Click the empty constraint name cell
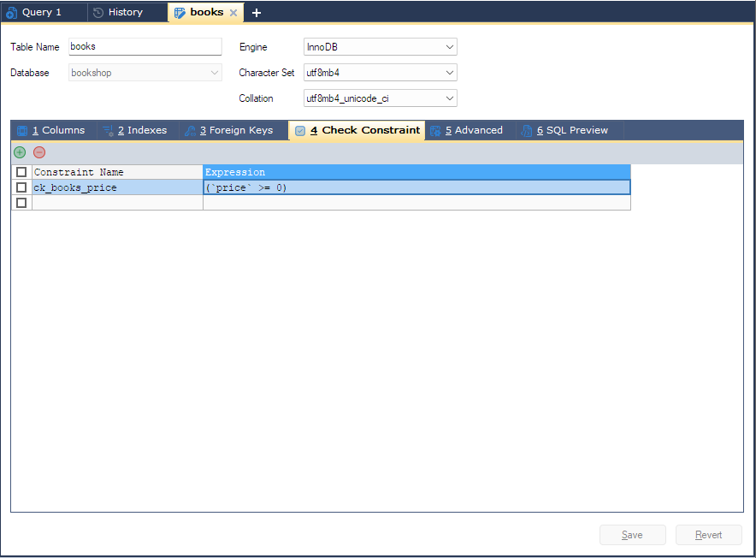 tap(118, 203)
